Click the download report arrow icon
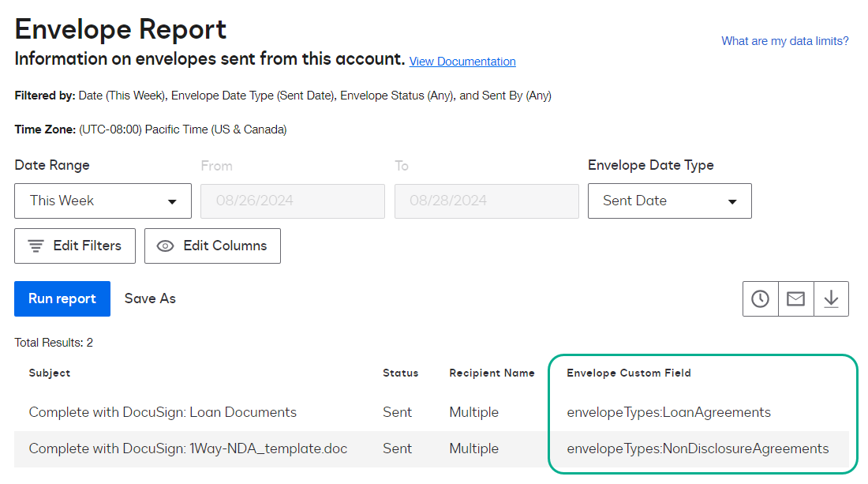The width and height of the screenshot is (868, 484). click(831, 299)
